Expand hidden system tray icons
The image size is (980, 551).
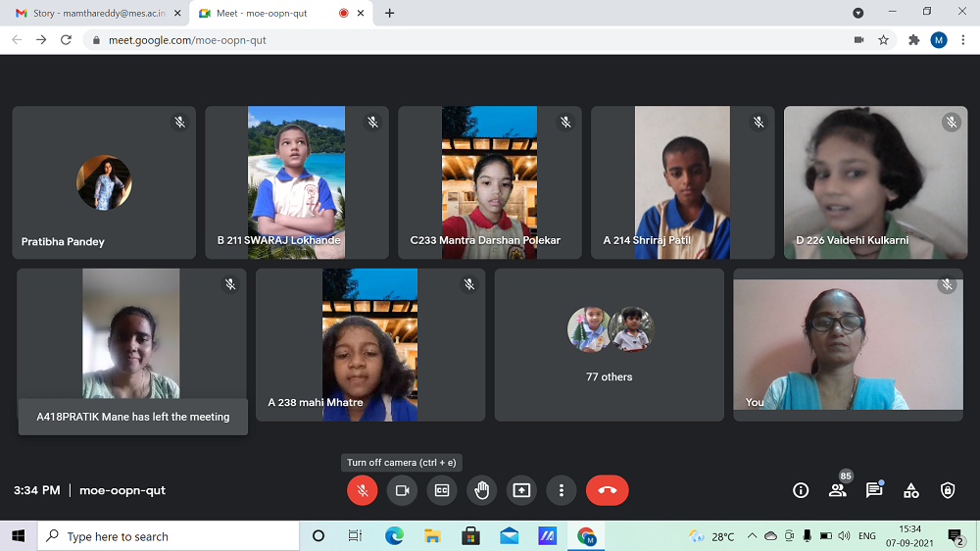[752, 536]
